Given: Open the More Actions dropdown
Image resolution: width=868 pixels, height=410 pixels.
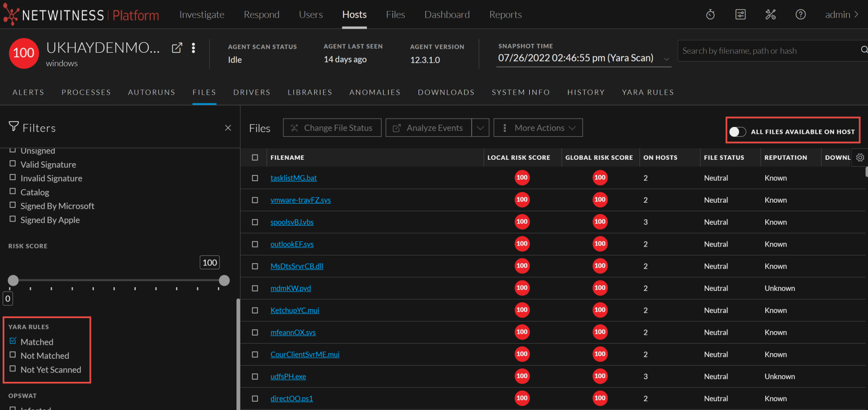Looking at the screenshot, I should click(x=538, y=128).
